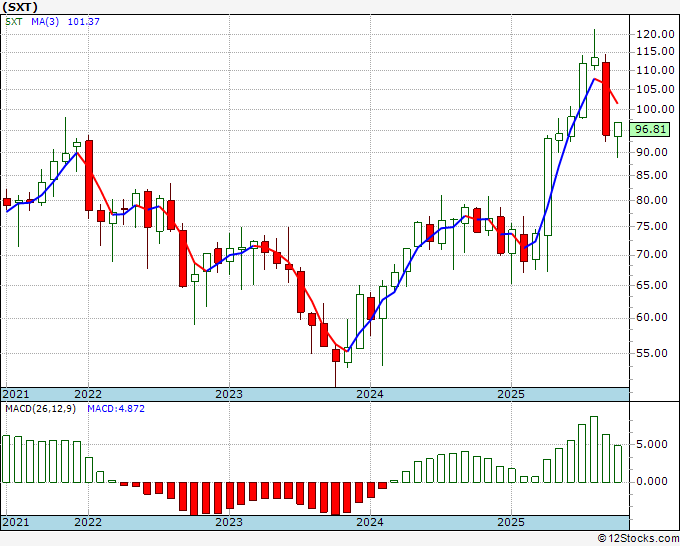Image resolution: width=680 pixels, height=546 pixels.
Task: Click 2025 on the price chart timeline
Action: pyautogui.click(x=511, y=394)
